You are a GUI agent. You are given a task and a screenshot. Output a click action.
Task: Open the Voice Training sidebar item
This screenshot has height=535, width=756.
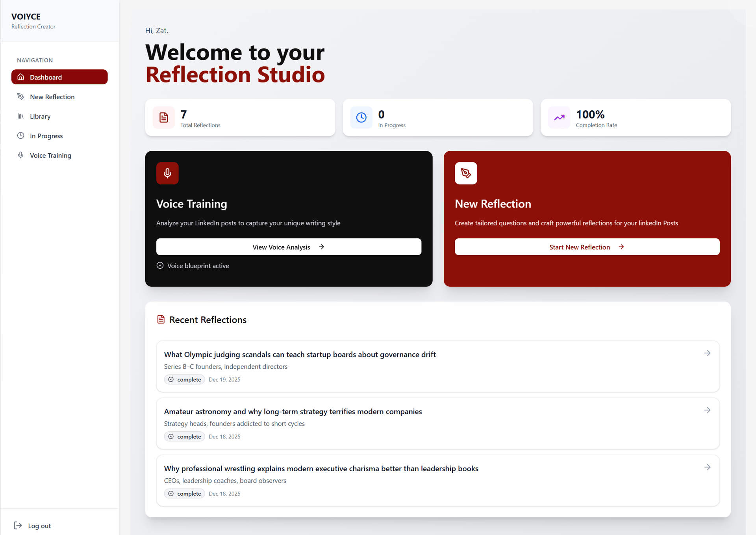tap(50, 156)
